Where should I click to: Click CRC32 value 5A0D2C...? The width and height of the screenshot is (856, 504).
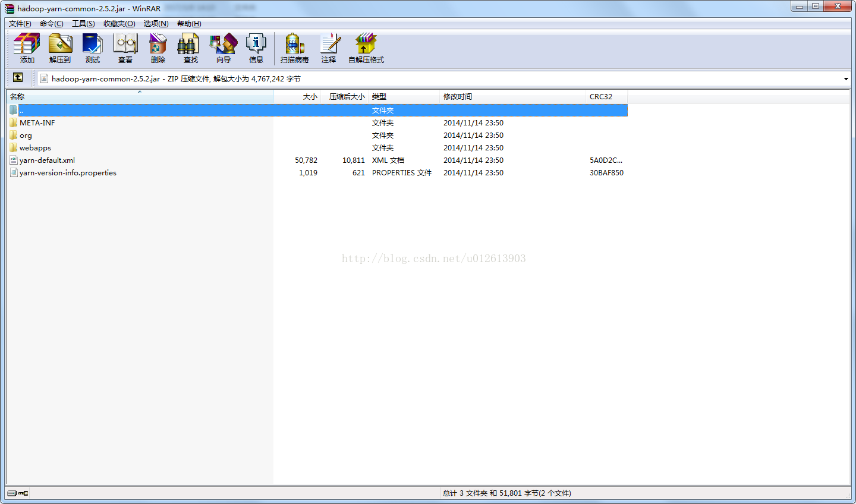[x=606, y=160]
